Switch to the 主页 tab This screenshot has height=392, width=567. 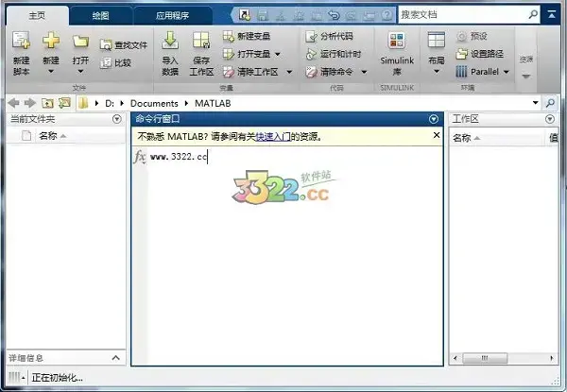click(37, 15)
